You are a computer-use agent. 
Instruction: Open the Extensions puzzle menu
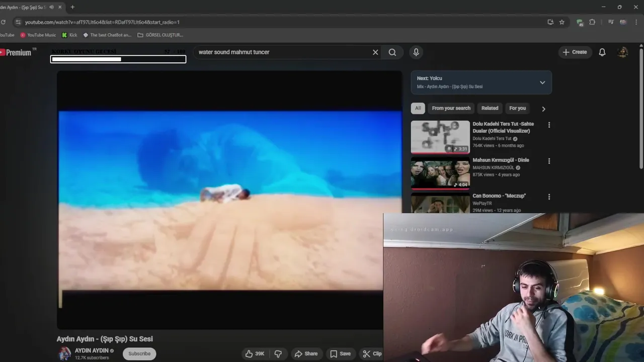pyautogui.click(x=592, y=22)
